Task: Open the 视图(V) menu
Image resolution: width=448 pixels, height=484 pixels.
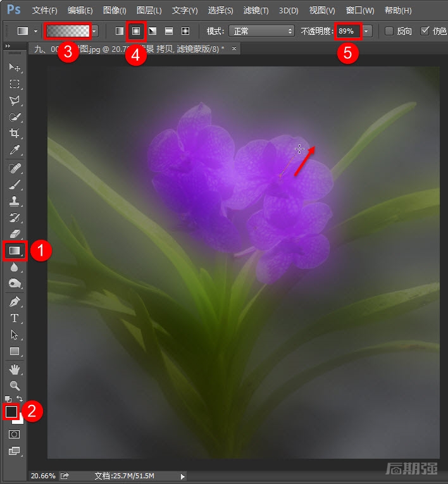Action: [x=322, y=11]
